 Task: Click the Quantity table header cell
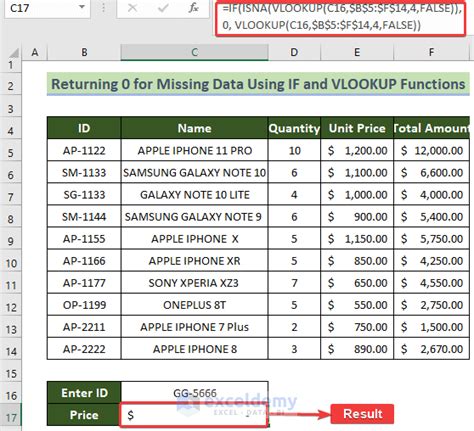(294, 128)
